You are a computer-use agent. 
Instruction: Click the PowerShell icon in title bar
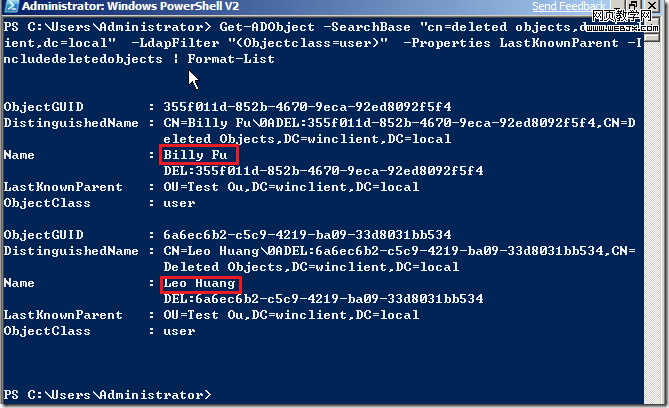coord(11,9)
